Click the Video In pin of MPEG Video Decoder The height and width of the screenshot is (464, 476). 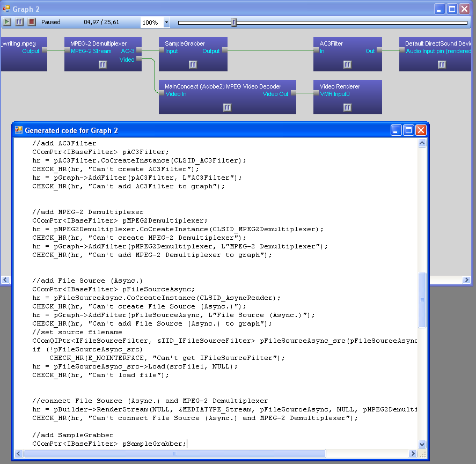click(162, 93)
